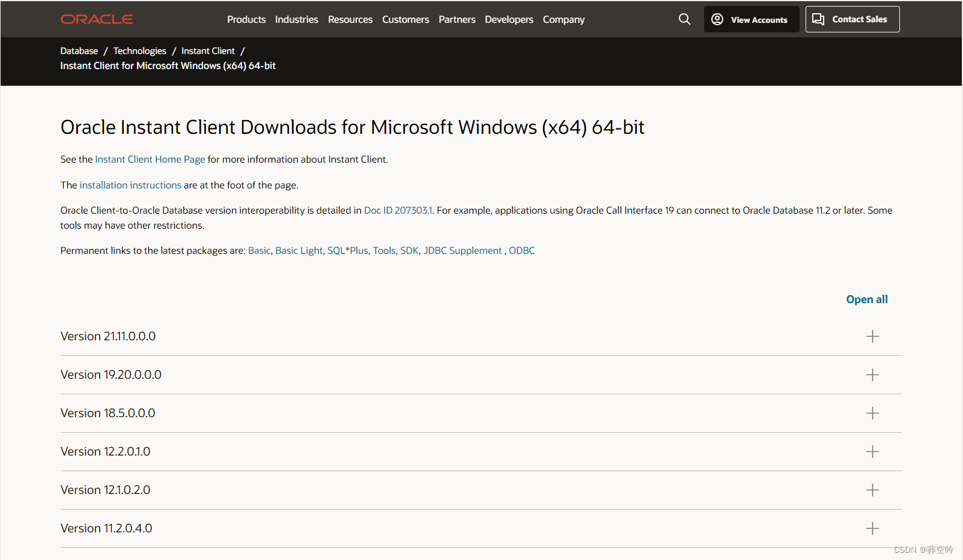Expand Version 18.5.0.0.0 with plus icon
This screenshot has height=560, width=963.
[872, 413]
